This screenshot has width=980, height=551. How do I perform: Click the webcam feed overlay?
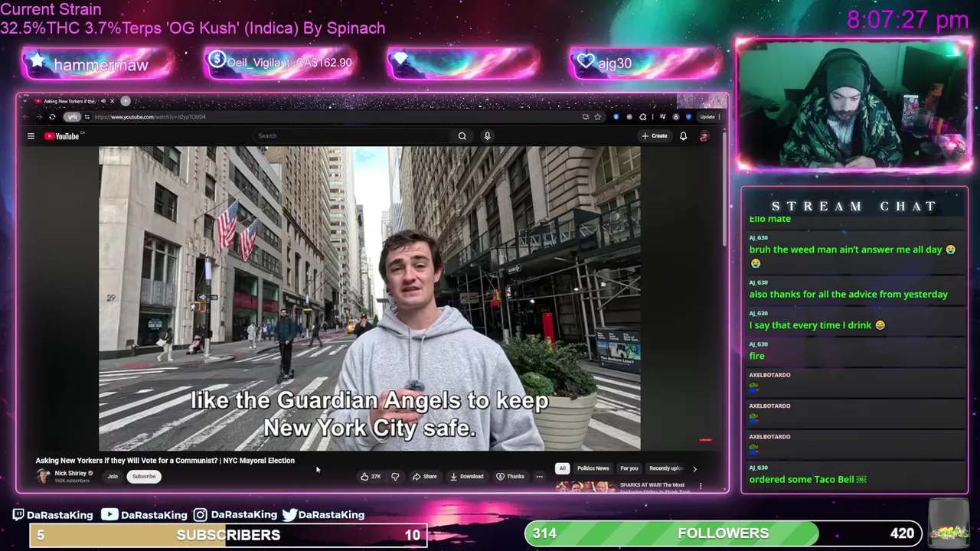(854, 104)
